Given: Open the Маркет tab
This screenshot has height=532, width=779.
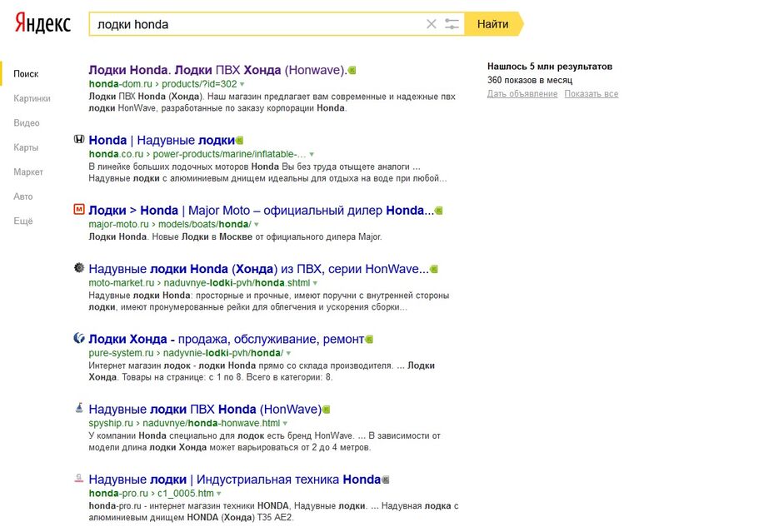Looking at the screenshot, I should (28, 172).
